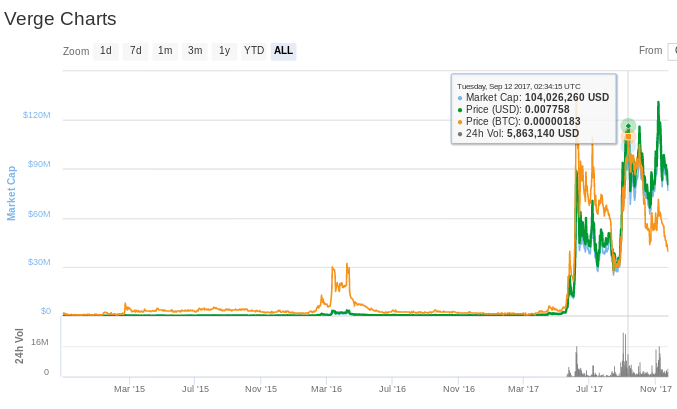Click the Jul '16 date label
This screenshot has height=409, width=677.
[x=392, y=389]
